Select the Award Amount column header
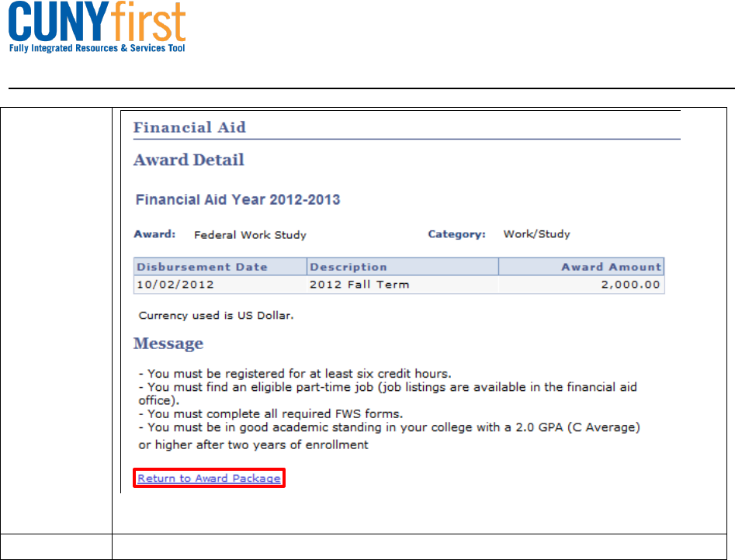Image resolution: width=735 pixels, height=560 pixels. point(581,267)
